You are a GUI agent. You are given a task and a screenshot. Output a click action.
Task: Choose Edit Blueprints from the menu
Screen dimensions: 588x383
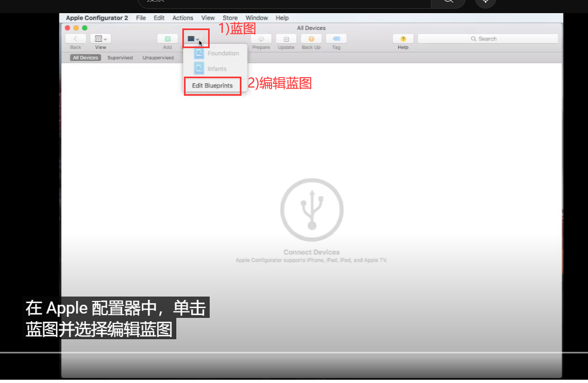tap(212, 85)
